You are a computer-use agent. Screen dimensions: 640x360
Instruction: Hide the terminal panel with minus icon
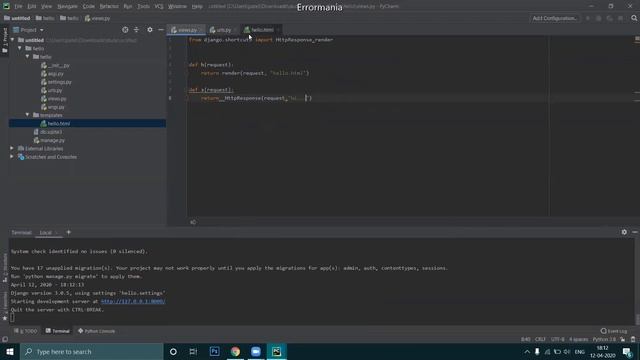[x=635, y=232]
